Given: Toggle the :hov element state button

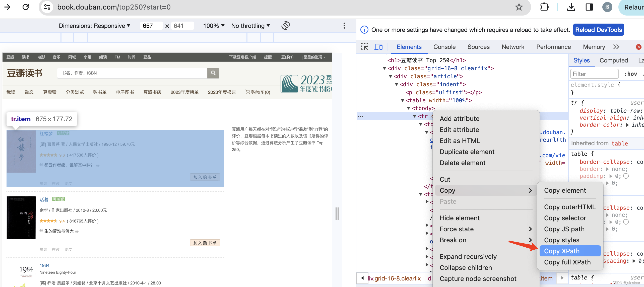Looking at the screenshot, I should click(630, 74).
